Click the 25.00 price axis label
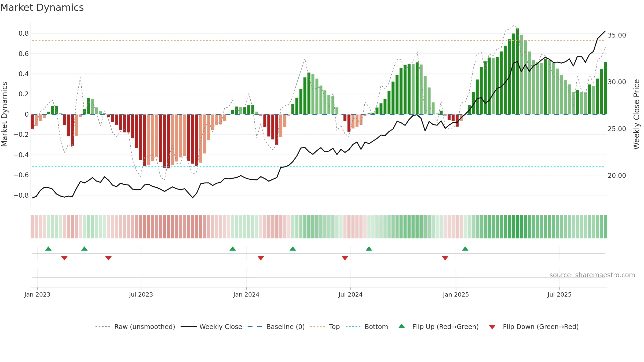Image resolution: width=644 pixels, height=362 pixels. click(617, 129)
